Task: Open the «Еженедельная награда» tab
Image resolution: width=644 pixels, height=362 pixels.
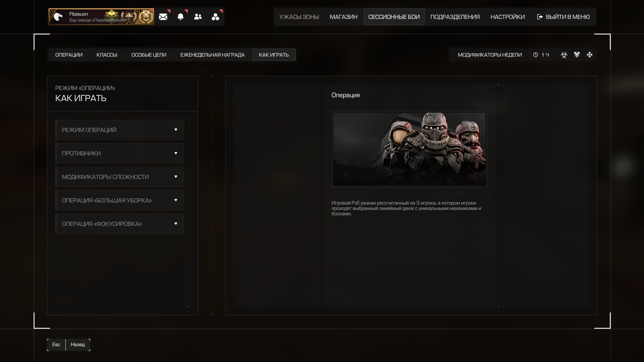Action: 212,55
